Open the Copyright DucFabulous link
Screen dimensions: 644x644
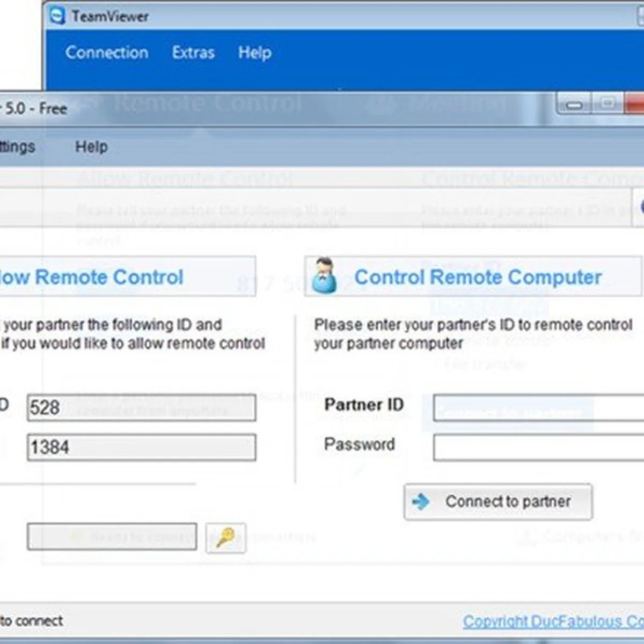(553, 621)
